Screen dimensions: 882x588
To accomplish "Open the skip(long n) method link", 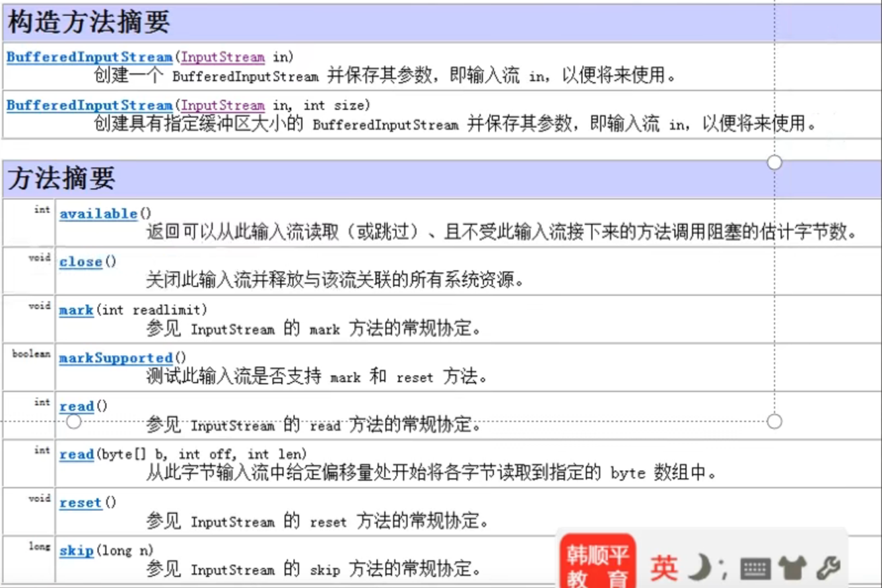I will click(76, 550).
